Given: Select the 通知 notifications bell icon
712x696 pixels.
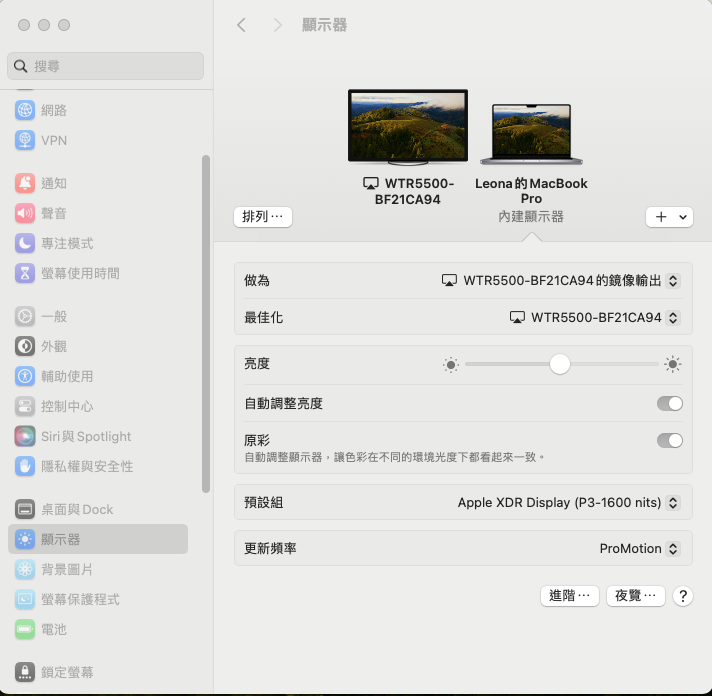Looking at the screenshot, I should point(25,183).
